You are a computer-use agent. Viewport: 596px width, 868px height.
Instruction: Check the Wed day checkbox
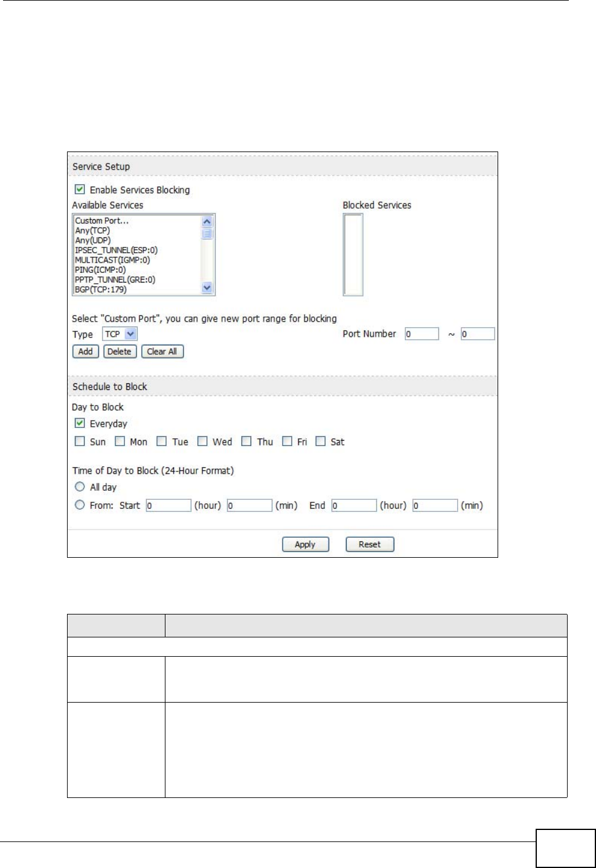coord(202,441)
